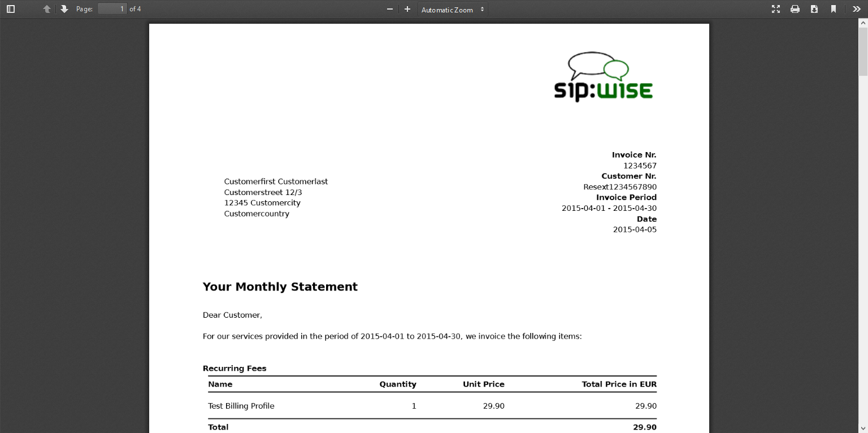The width and height of the screenshot is (868, 433).
Task: Print the invoice PDF
Action: point(795,9)
